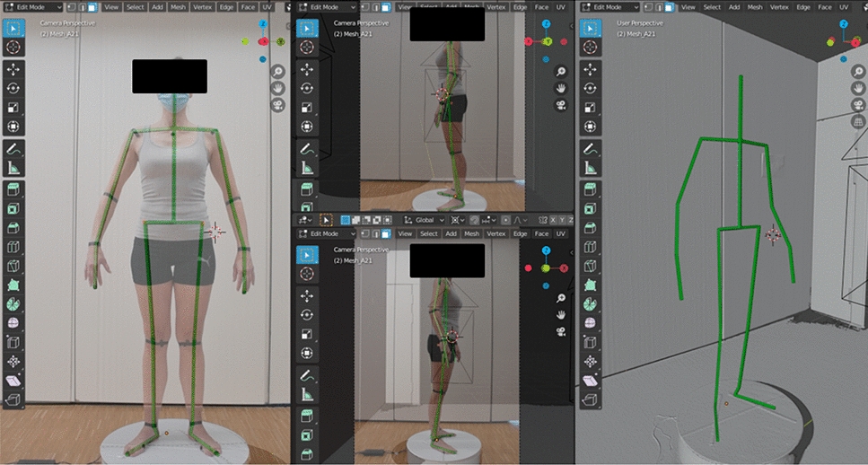Switch perspective/orthographic grid toggle in right viewport
The image size is (868, 465).
[857, 122]
